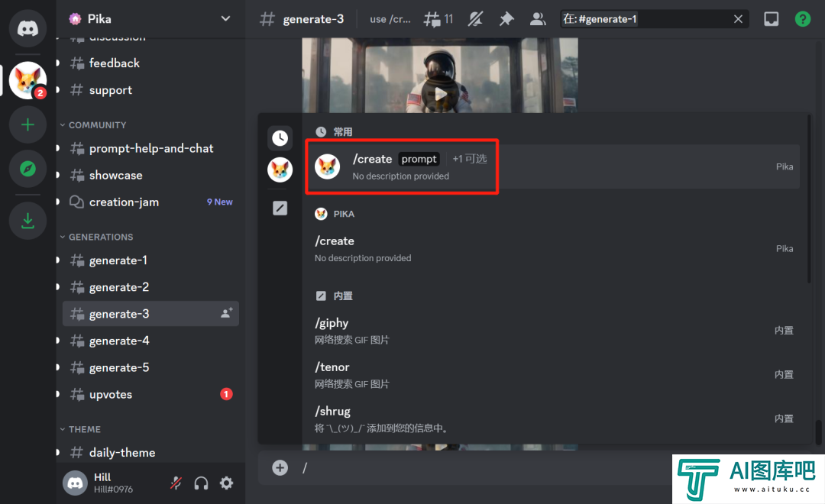Add a new server
The image size is (825, 504).
click(28, 124)
